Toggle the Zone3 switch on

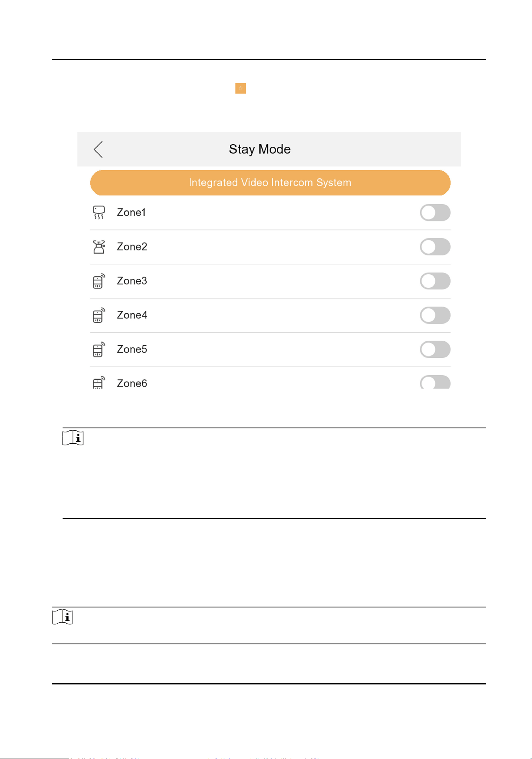coord(435,281)
